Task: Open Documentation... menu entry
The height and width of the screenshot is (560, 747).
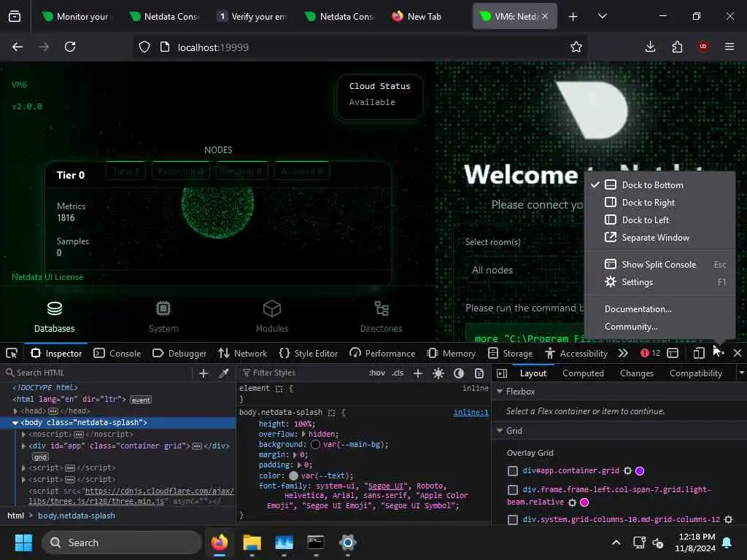Action: pyautogui.click(x=659, y=309)
